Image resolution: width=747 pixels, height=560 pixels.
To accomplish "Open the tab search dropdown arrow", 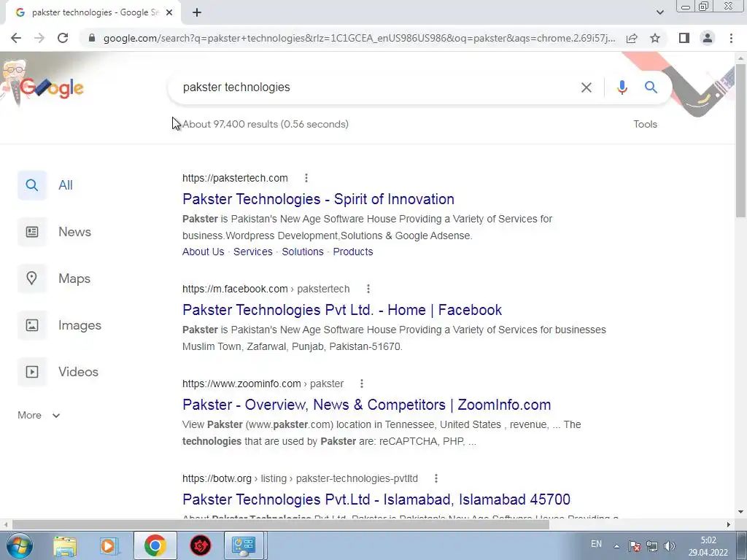I will tap(659, 12).
